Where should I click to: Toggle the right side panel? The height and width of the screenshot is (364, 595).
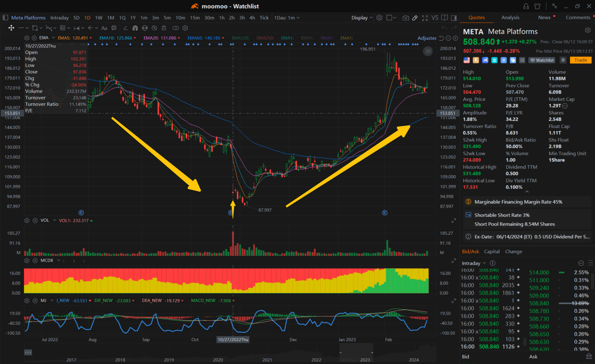[x=454, y=18]
